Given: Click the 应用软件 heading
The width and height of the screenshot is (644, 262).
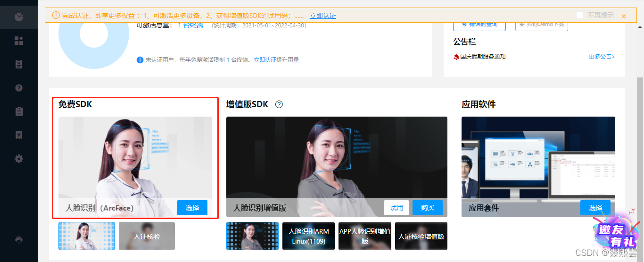Looking at the screenshot, I should pyautogui.click(x=479, y=104).
